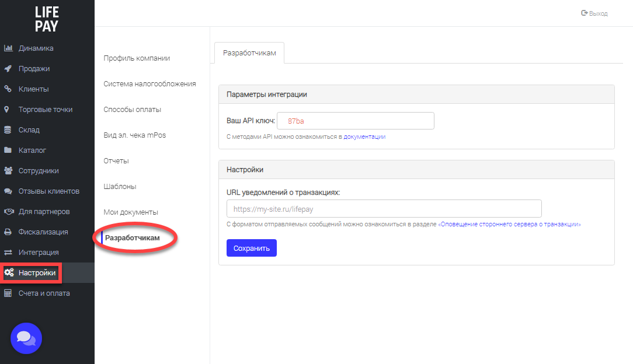The width and height of the screenshot is (633, 364).
Task: Open the Интеграция menu section
Action: click(39, 253)
